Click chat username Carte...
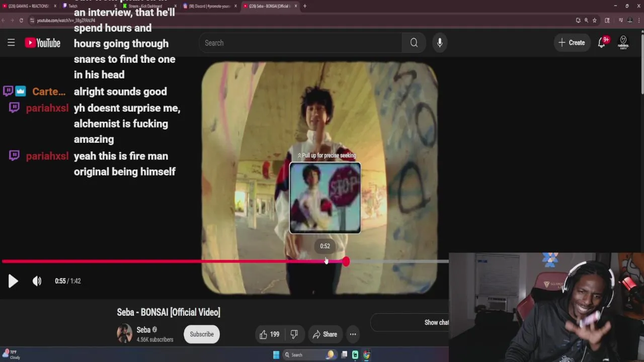The image size is (644, 362). 49,92
